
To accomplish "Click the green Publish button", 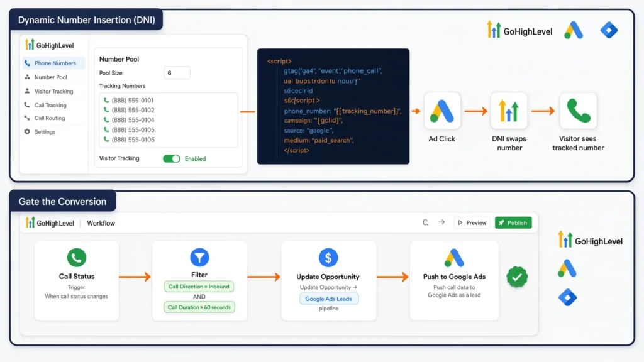I will pos(513,223).
